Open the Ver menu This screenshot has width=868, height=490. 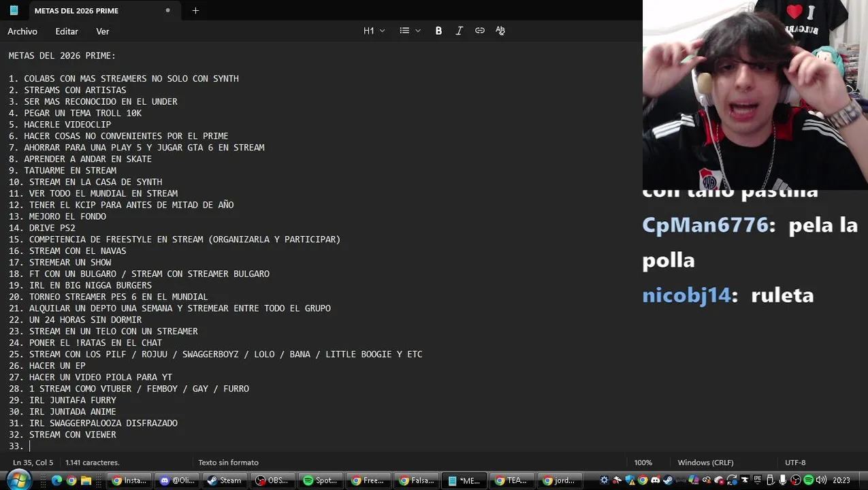(103, 31)
